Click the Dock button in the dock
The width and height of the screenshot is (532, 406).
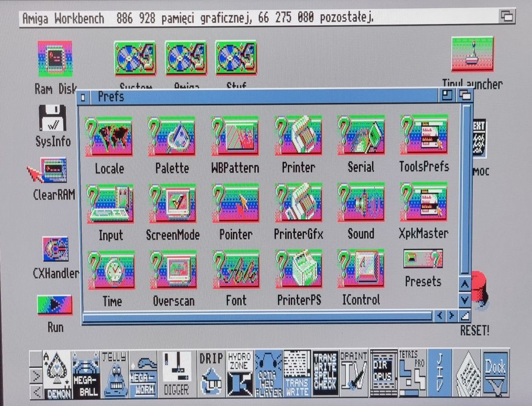pos(495,373)
